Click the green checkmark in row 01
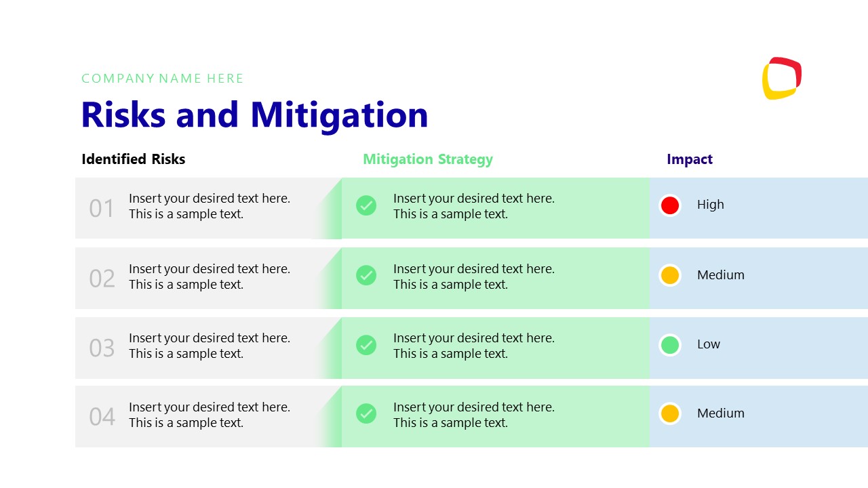Screen dimensions: 868x488 point(366,205)
